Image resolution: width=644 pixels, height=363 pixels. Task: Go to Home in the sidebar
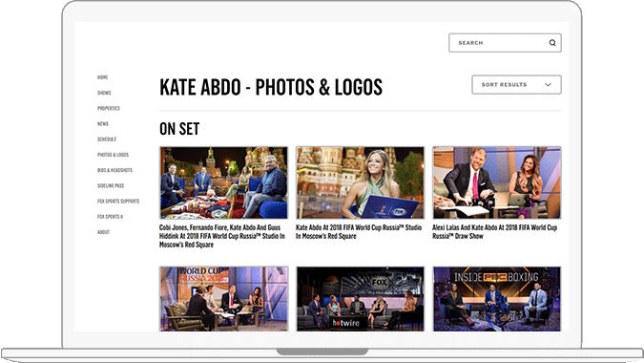click(x=103, y=77)
